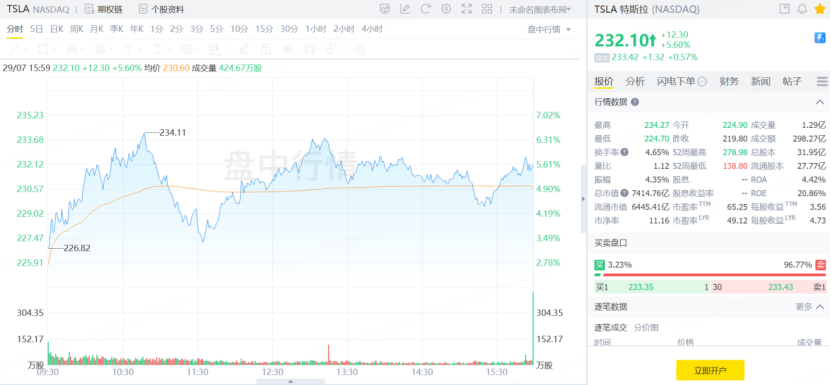Click the 更多 link in 逐笔数据
831x385 pixels.
803,307
